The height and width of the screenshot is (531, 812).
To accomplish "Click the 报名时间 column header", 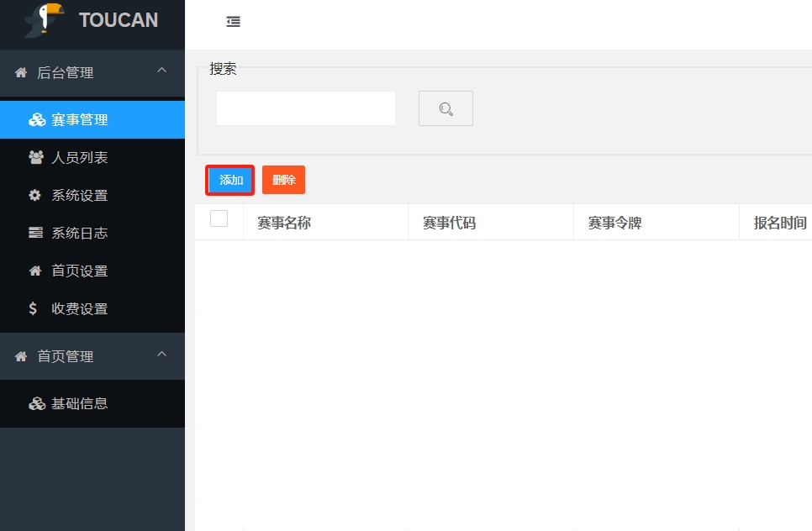I will 779,223.
